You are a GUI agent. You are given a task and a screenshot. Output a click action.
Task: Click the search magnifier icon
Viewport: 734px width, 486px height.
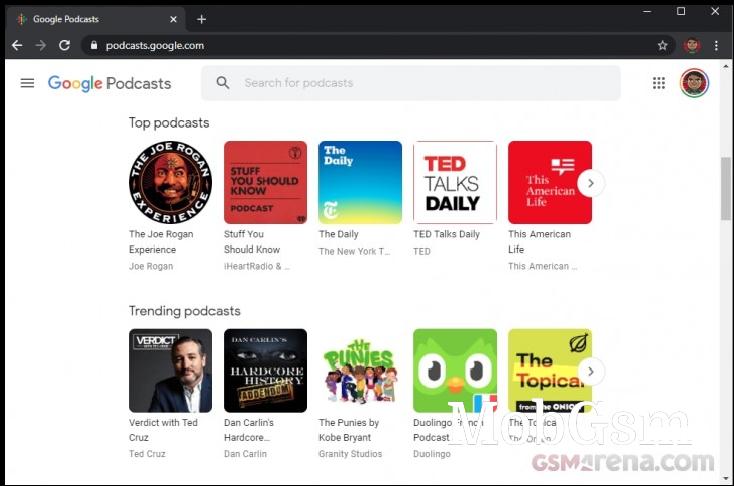223,83
